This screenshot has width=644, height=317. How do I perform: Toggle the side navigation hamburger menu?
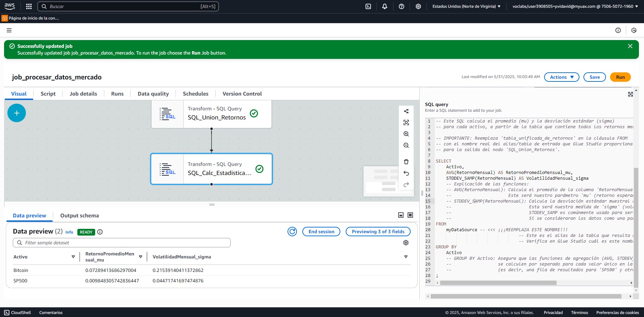coord(9,30)
